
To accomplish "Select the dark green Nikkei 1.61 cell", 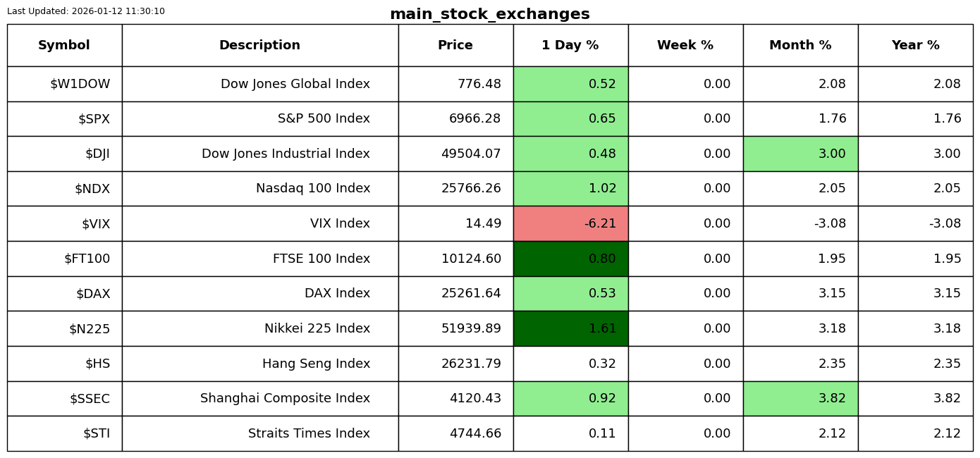I will 570,328.
